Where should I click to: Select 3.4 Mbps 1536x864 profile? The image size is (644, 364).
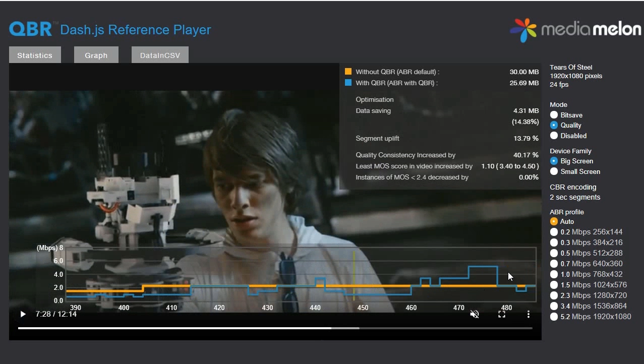tap(554, 306)
